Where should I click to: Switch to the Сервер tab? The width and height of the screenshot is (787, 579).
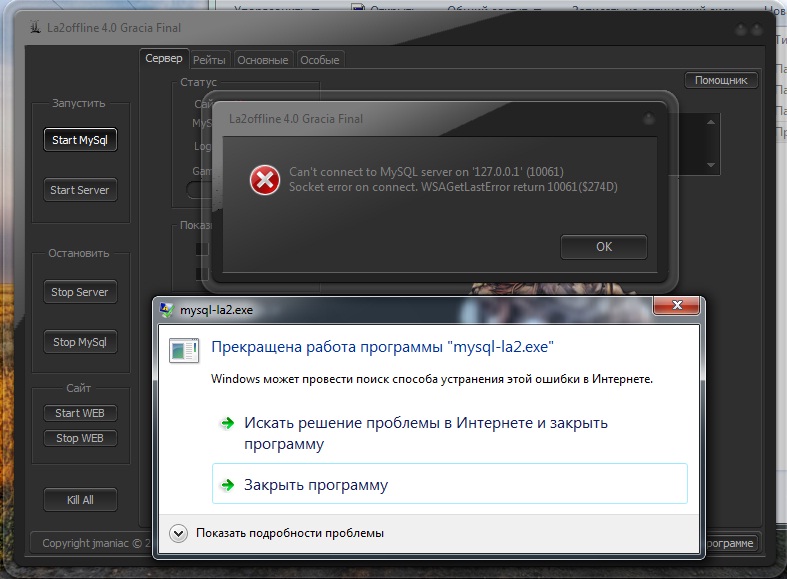(164, 59)
